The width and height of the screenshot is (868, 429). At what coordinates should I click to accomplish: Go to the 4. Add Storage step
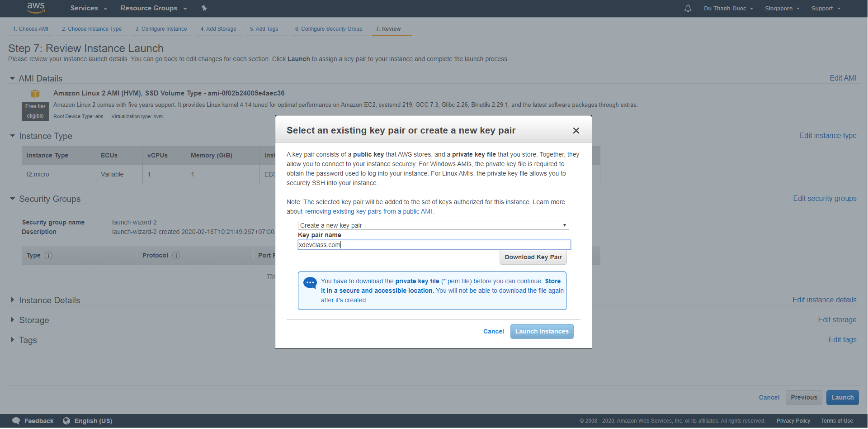[218, 29]
